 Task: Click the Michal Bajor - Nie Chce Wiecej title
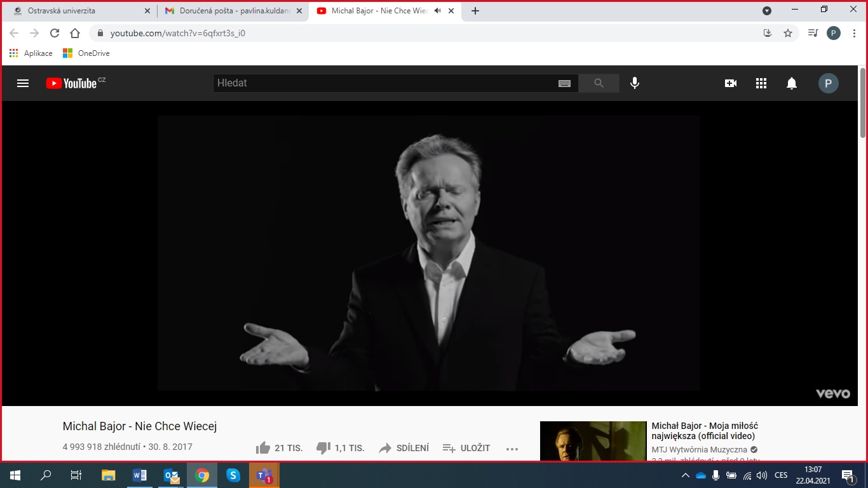[x=140, y=426]
